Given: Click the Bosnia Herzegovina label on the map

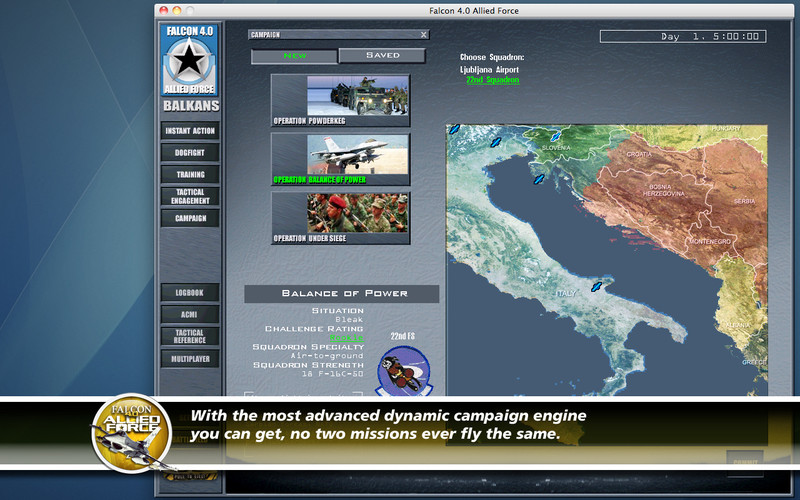Looking at the screenshot, I should point(664,190).
